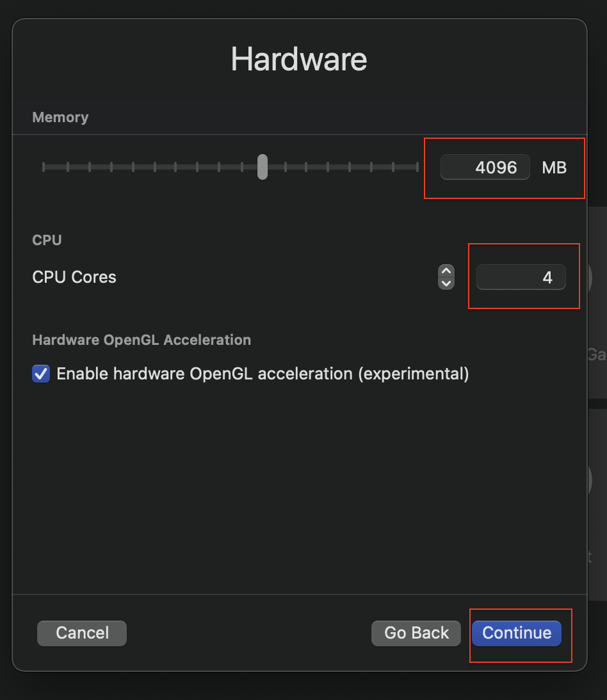The height and width of the screenshot is (700, 607).
Task: Click the CPU section header
Action: (x=47, y=240)
